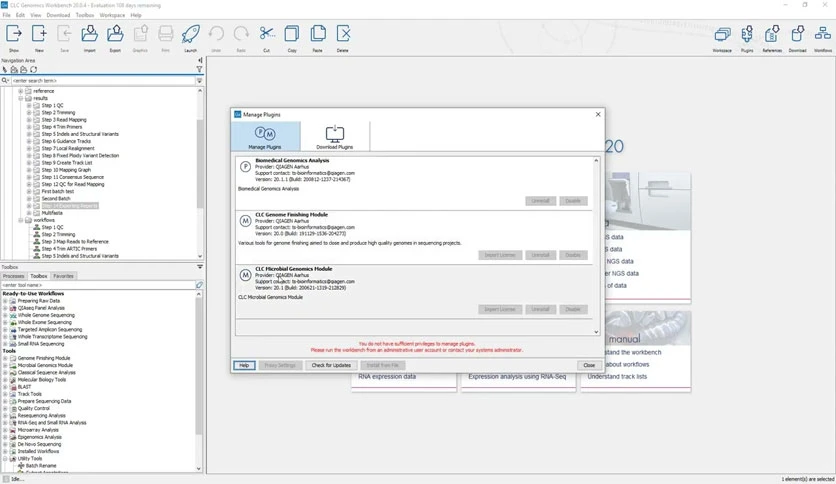Open the Plugins toolbar icon
836x484 pixels.
tap(747, 35)
